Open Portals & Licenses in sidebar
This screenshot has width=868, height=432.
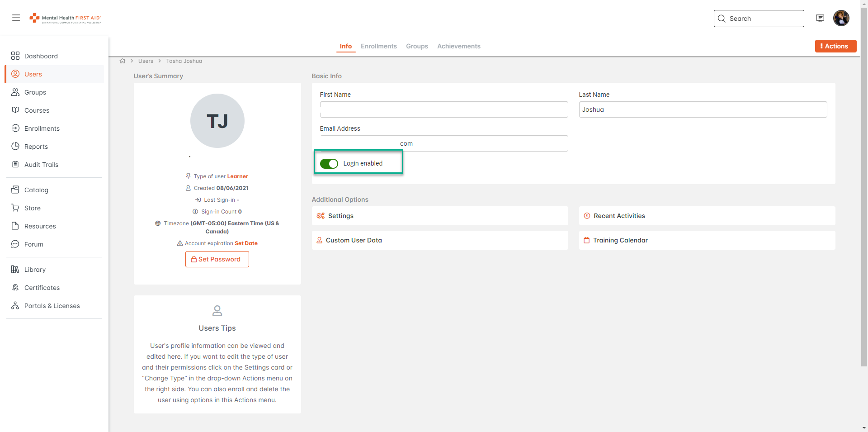pyautogui.click(x=52, y=306)
